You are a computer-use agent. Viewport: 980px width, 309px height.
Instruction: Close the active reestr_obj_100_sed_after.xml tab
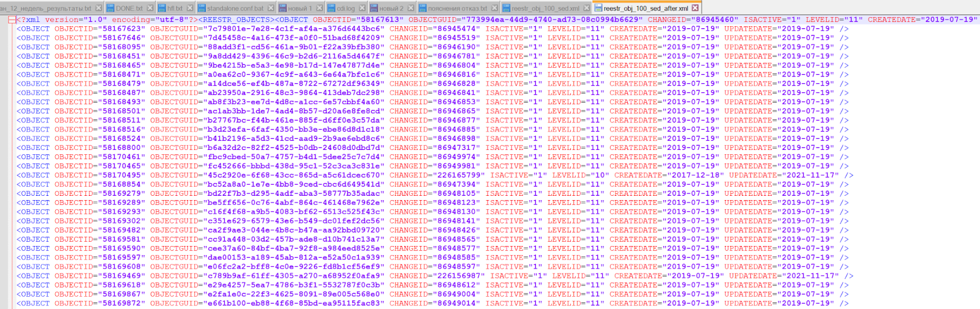tap(695, 8)
